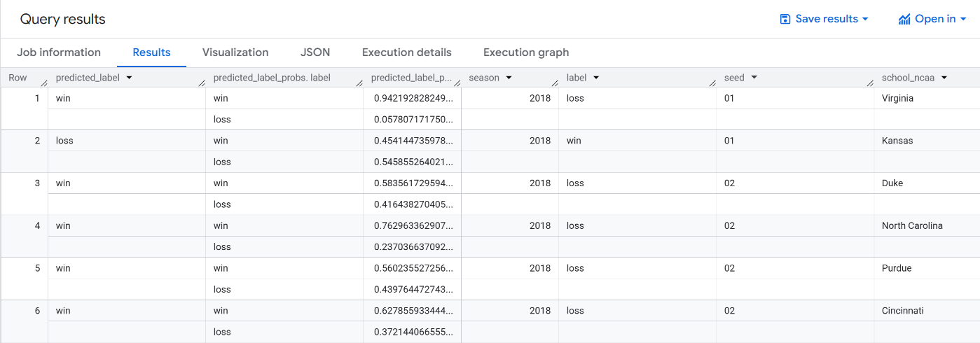Click probability value 0.560235527256...

[412, 268]
